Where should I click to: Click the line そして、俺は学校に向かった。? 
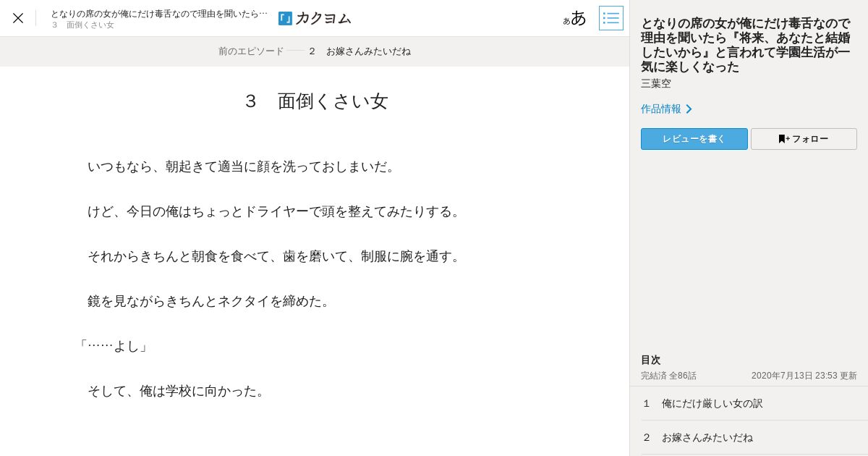pos(179,391)
